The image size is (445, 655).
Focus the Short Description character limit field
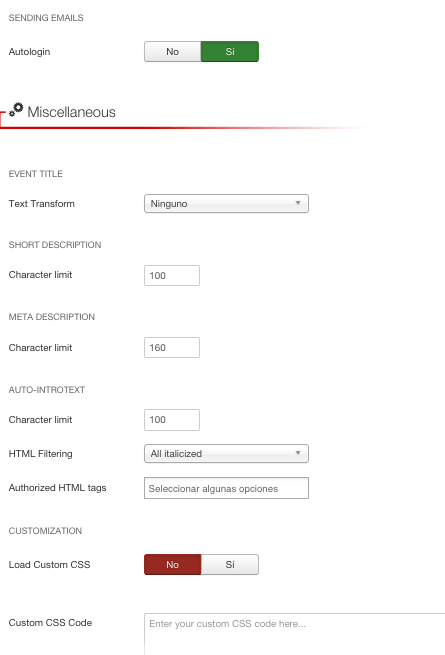coord(172,275)
